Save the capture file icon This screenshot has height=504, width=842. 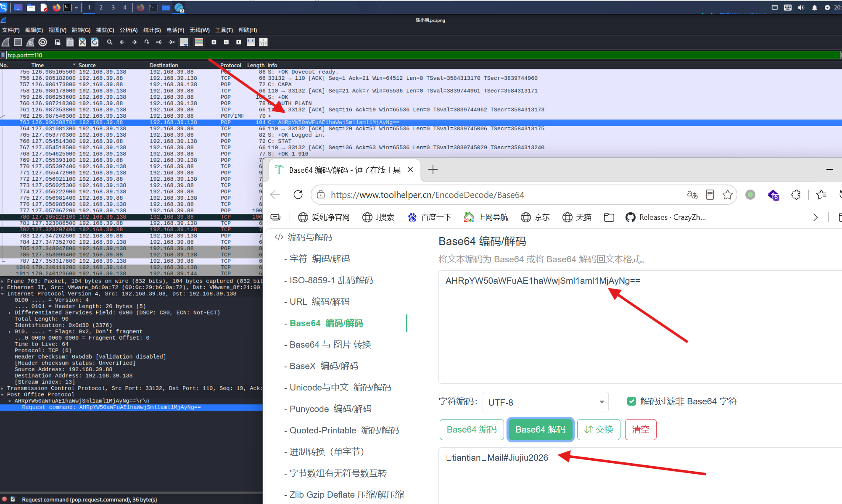(70, 42)
